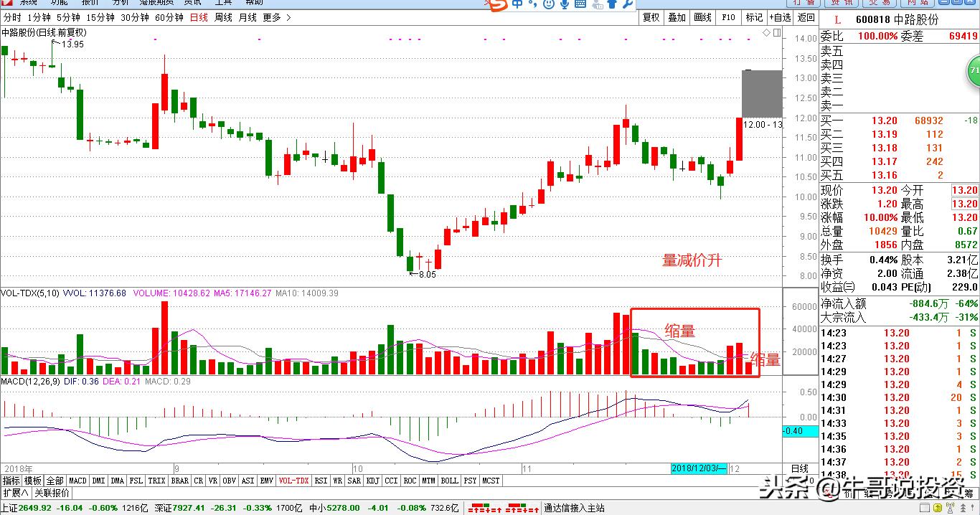Viewport: 980px width, 515px height.
Task: Click the 中路股份(日线,前复权) chart title
Action: point(44,32)
